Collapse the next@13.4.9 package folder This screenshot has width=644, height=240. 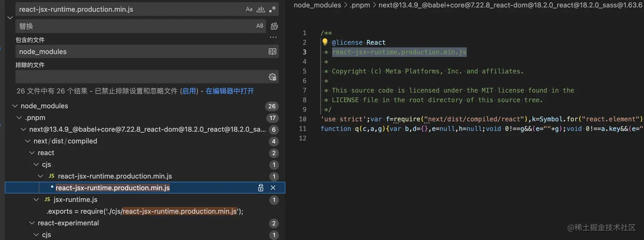coord(23,129)
